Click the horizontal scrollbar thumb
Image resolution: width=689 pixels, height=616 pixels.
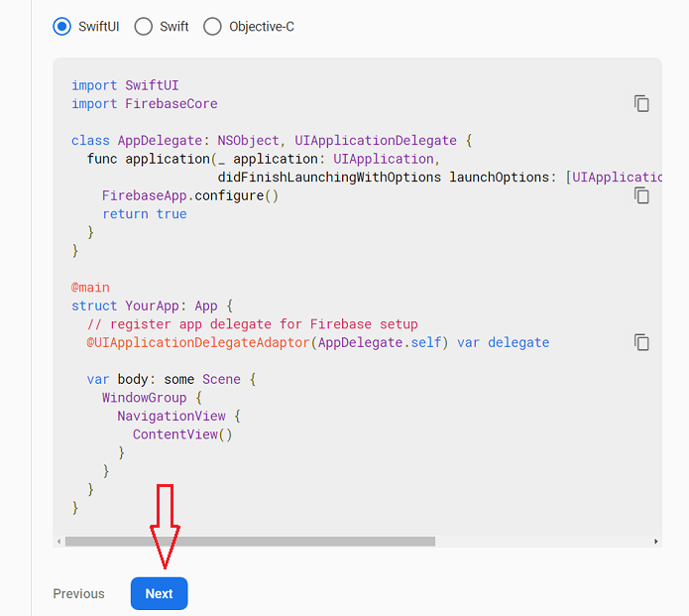pyautogui.click(x=250, y=542)
